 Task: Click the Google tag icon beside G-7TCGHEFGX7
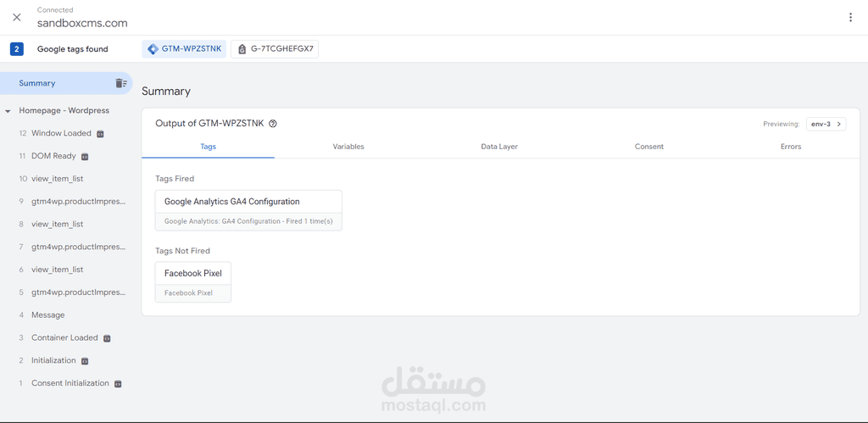(242, 49)
